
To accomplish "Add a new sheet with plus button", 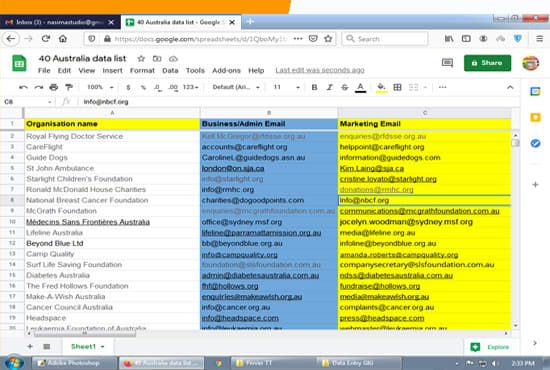I will pyautogui.click(x=30, y=347).
